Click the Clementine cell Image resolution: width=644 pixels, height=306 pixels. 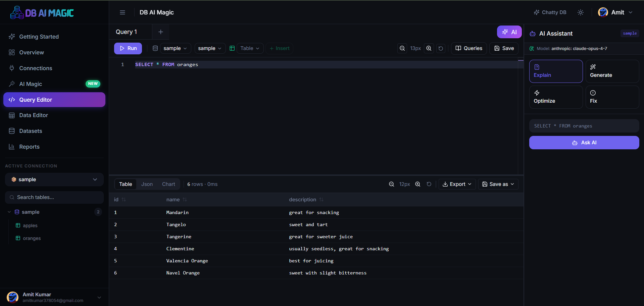point(180,249)
